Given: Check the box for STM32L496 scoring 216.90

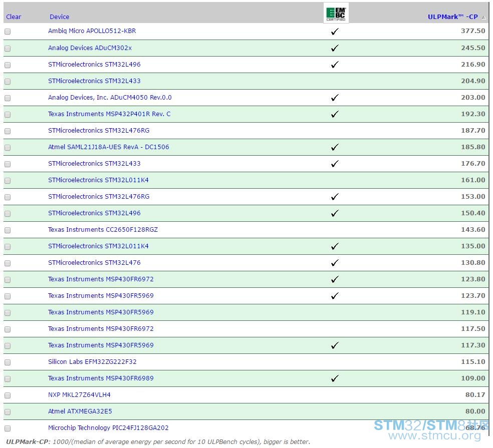Looking at the screenshot, I should pos(8,65).
